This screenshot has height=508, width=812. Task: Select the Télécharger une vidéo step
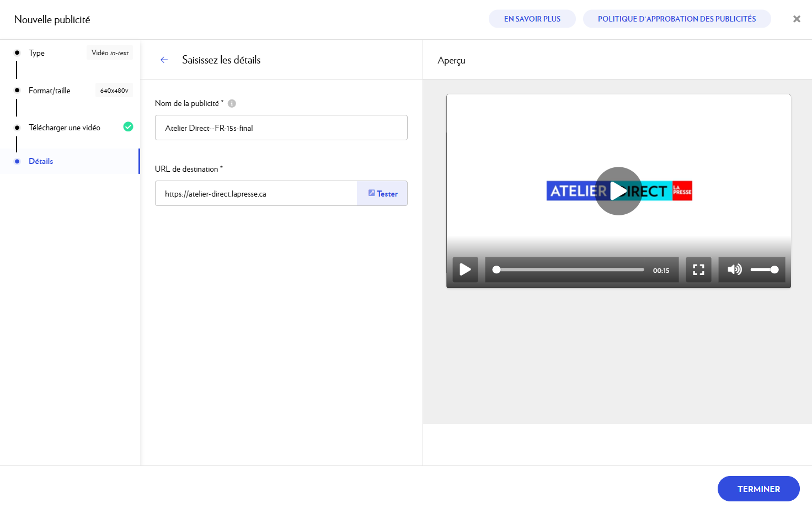click(65, 128)
